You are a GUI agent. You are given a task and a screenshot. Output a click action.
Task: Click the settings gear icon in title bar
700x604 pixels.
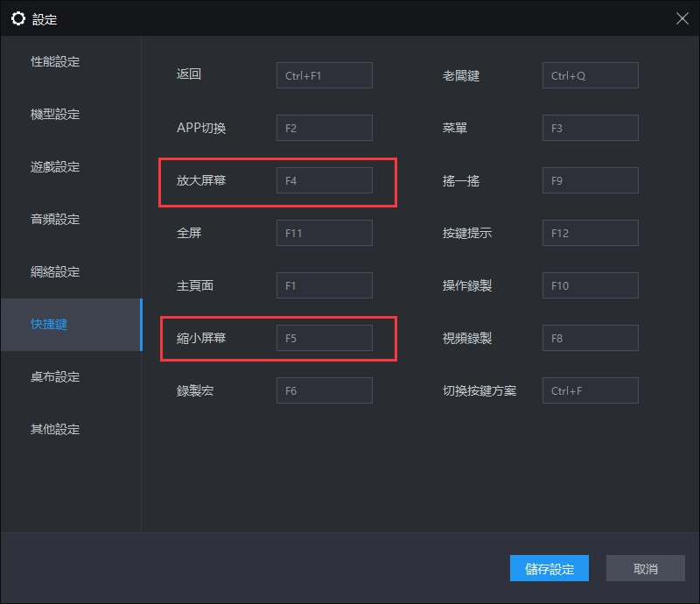[18, 18]
